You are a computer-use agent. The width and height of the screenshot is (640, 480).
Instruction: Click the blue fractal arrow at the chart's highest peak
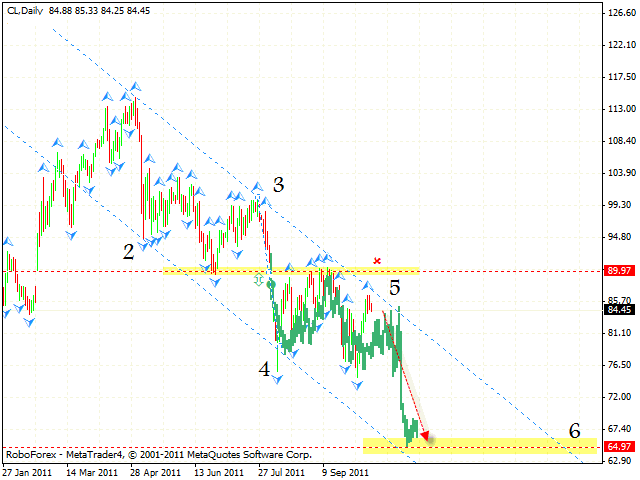click(133, 87)
